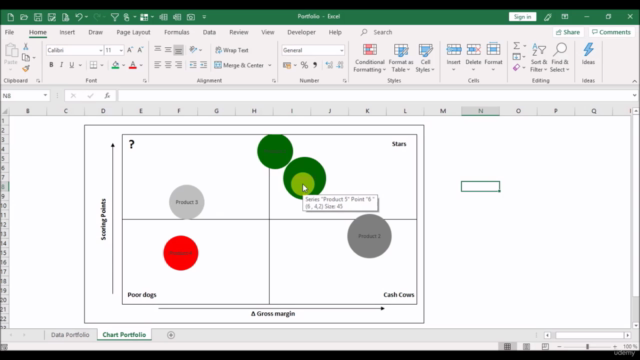Open the Merge & Center dropdown arrow
The image size is (640, 360).
point(270,65)
